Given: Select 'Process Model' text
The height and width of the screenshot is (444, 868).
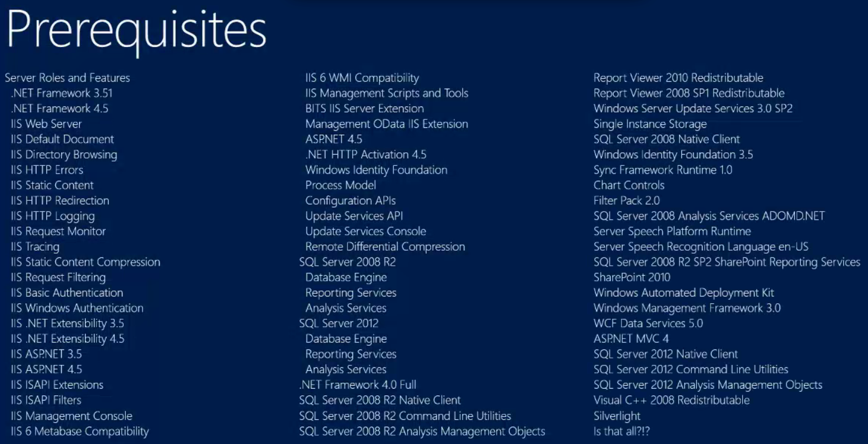Looking at the screenshot, I should pos(341,185).
